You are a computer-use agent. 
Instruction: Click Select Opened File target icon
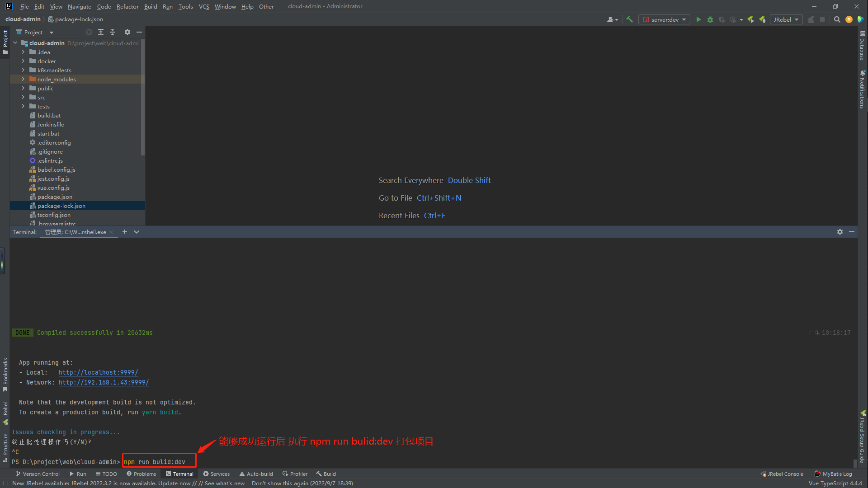point(89,32)
